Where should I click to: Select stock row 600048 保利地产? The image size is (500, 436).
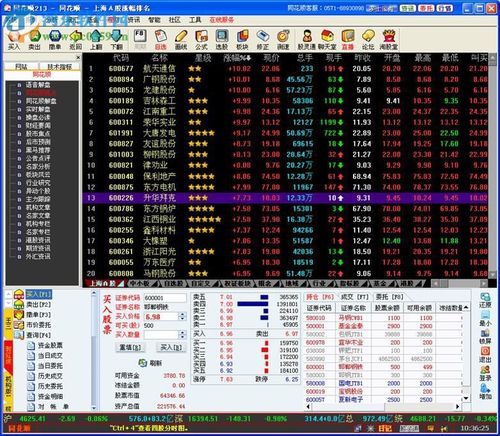(x=285, y=176)
